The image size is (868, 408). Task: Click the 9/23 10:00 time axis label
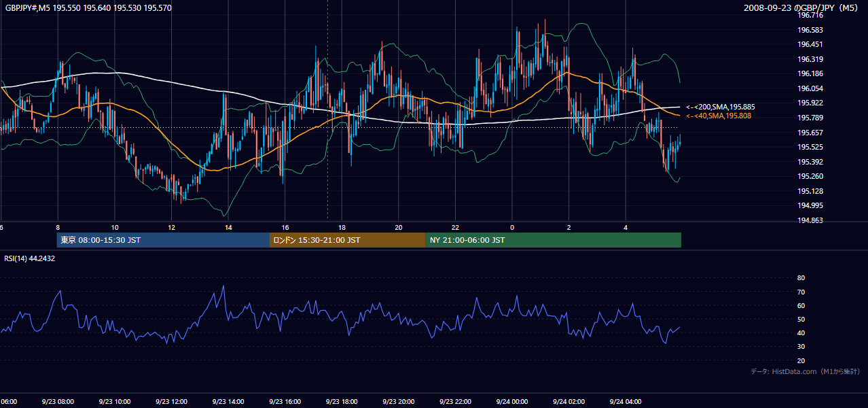coord(114,402)
